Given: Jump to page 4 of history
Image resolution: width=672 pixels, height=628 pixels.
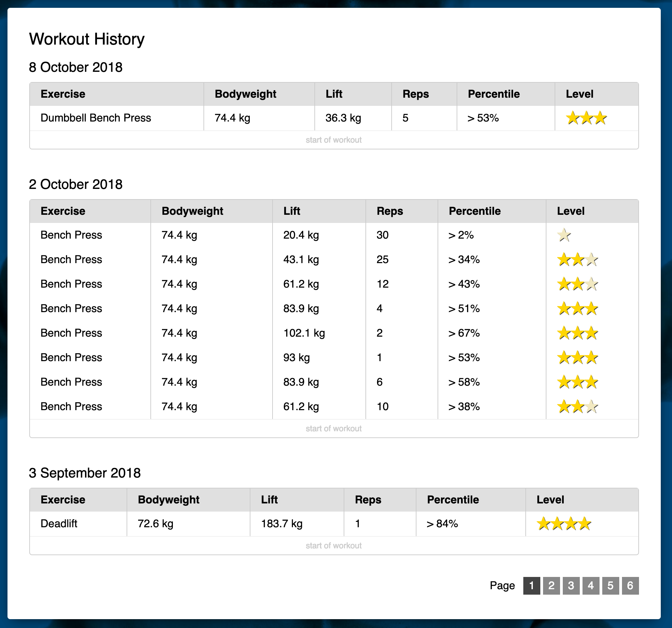Looking at the screenshot, I should [591, 585].
